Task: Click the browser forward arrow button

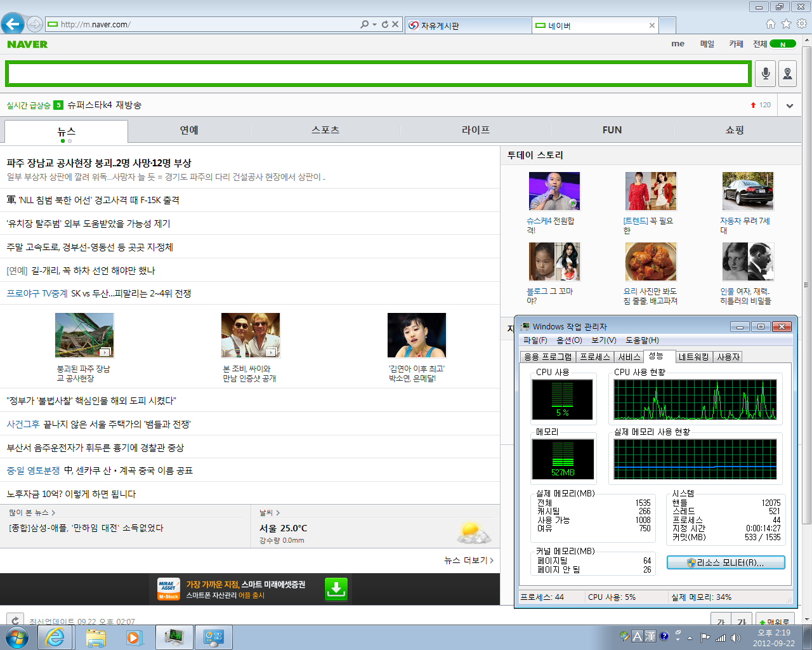Action: (35, 24)
